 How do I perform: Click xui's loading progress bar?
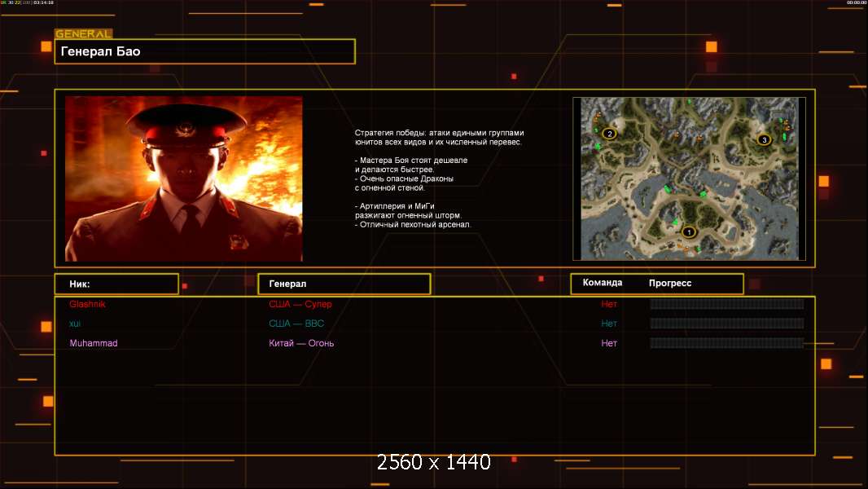[727, 324]
